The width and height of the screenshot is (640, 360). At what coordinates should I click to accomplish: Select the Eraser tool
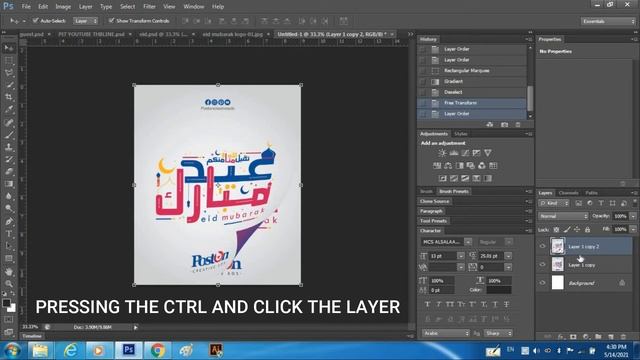click(x=9, y=171)
